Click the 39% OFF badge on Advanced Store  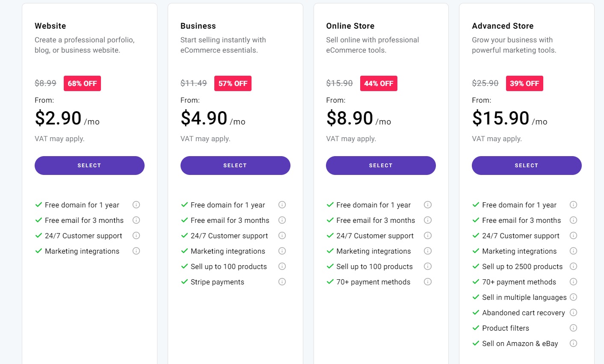click(524, 83)
